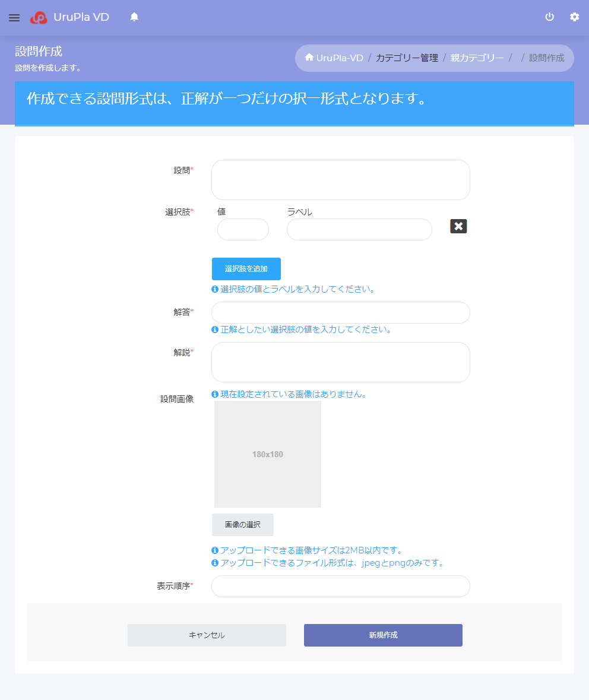The image size is (589, 700).
Task: Click the キャンセル button
Action: pyautogui.click(x=207, y=635)
